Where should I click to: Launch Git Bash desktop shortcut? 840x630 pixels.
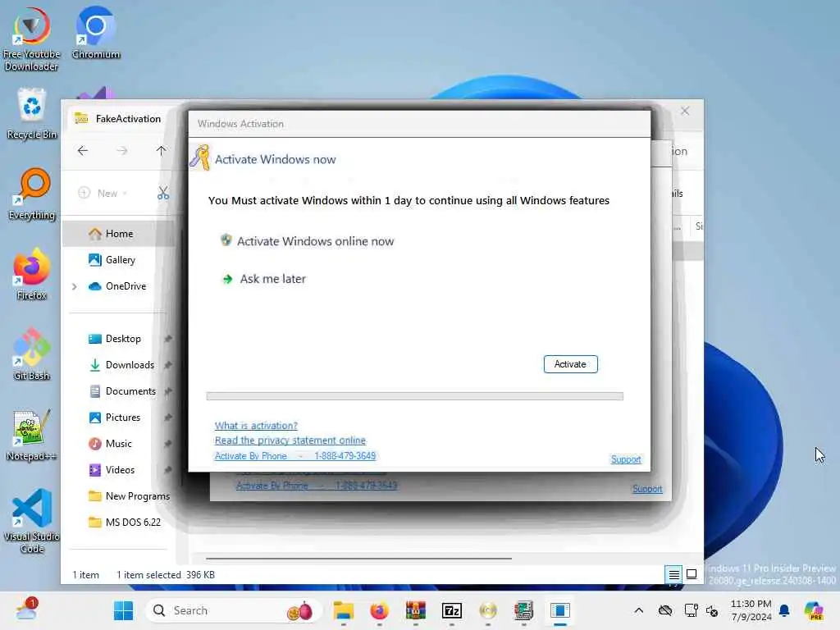[x=32, y=354]
